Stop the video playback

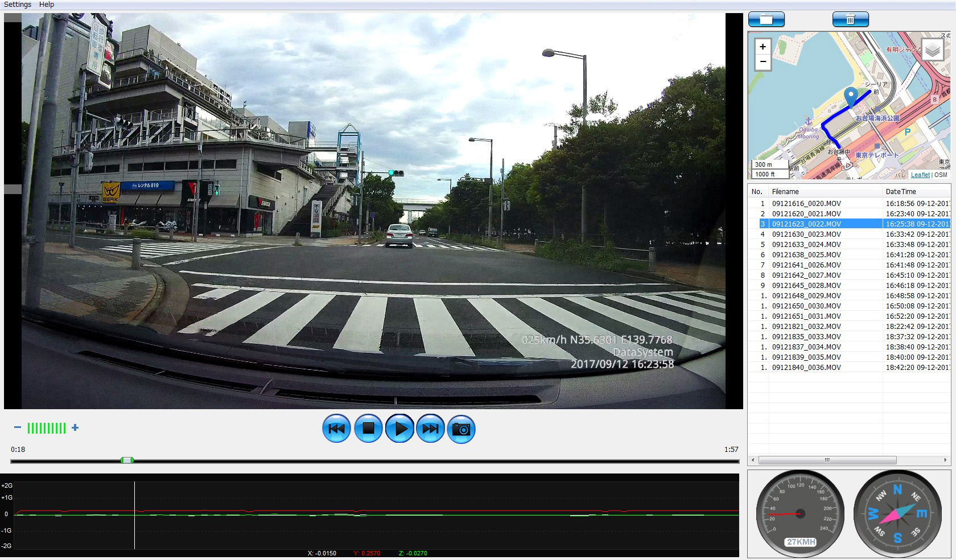[x=368, y=429]
